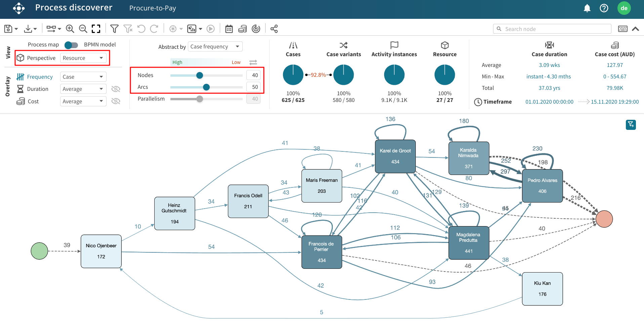Image resolution: width=644 pixels, height=323 pixels.
Task: Click the Karel de Groot node
Action: click(395, 156)
